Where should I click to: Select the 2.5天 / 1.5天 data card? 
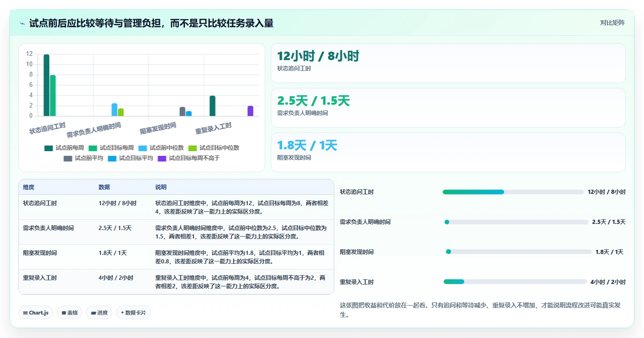[x=448, y=108]
